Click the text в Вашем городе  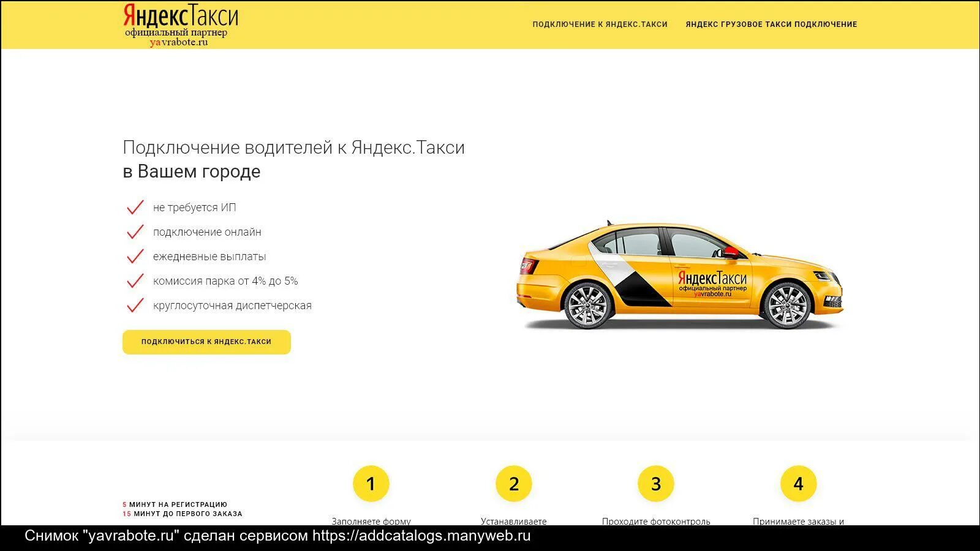(192, 171)
